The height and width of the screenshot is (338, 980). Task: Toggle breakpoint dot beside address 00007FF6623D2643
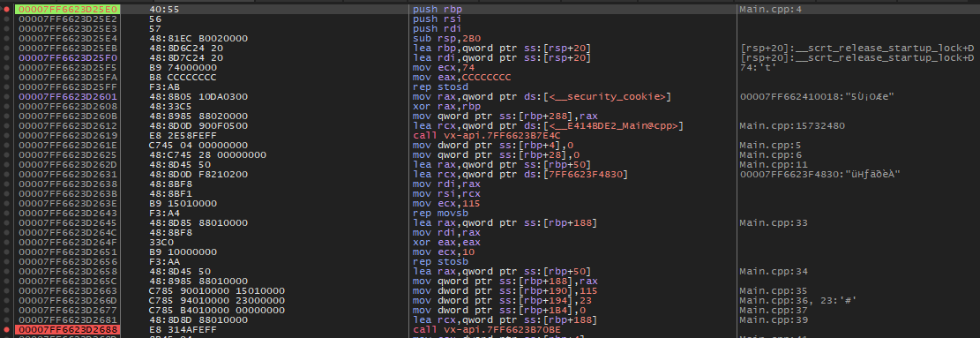coord(6,213)
